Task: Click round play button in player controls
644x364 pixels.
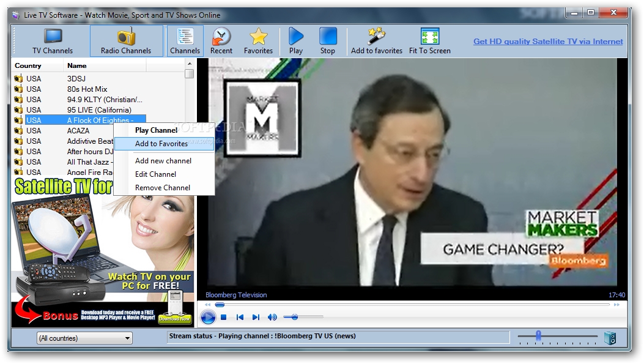Action: pos(208,317)
